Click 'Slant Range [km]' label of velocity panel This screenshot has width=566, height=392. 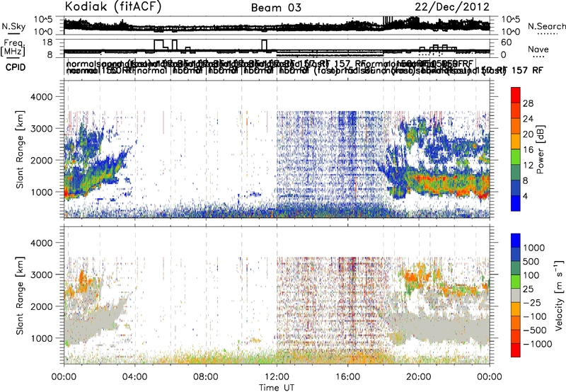tap(20, 295)
